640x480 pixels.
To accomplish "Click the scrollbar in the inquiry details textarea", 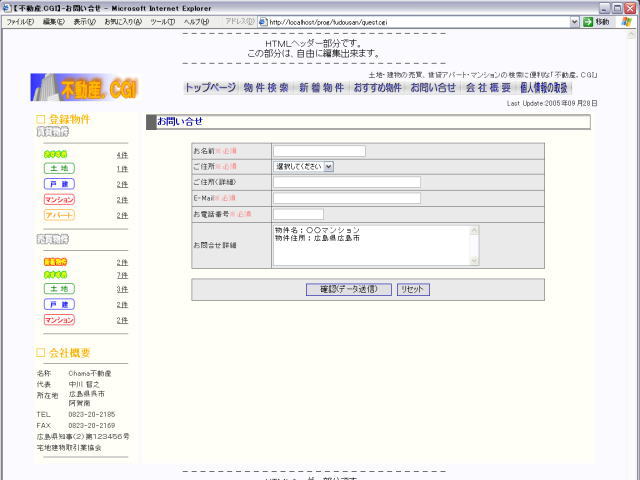I will click(x=474, y=246).
